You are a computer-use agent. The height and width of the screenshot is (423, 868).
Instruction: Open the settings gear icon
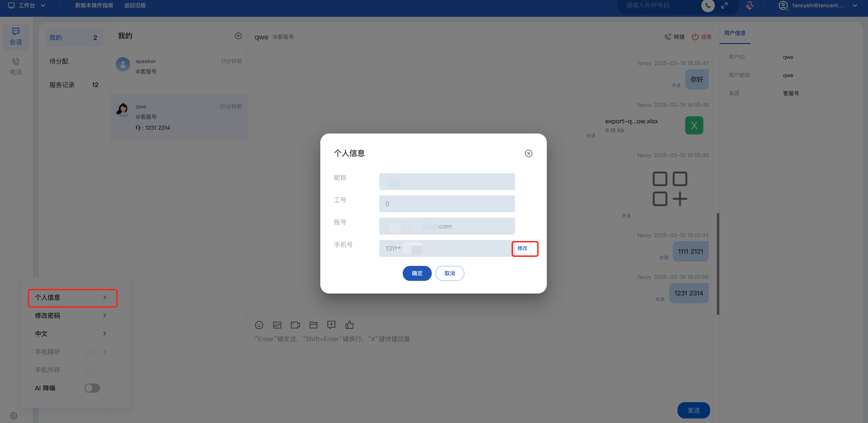pos(14,416)
